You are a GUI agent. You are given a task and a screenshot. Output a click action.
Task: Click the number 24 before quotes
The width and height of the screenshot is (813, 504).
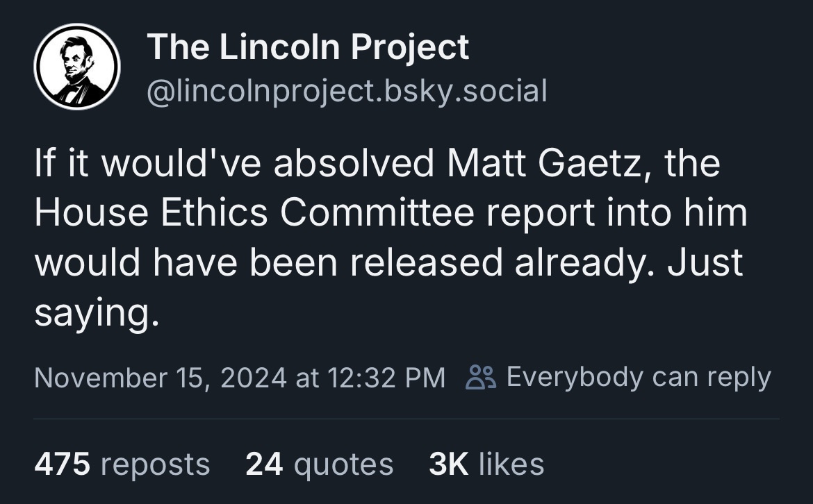[264, 464]
